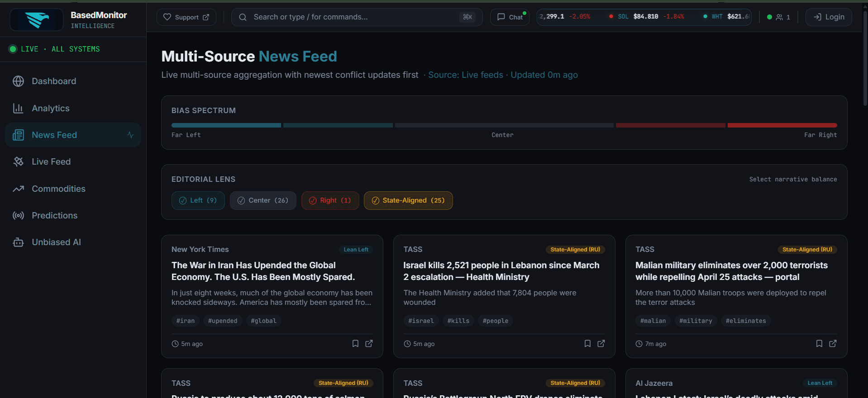
Task: Click the green LIVE status indicator dot
Action: pos(13,49)
